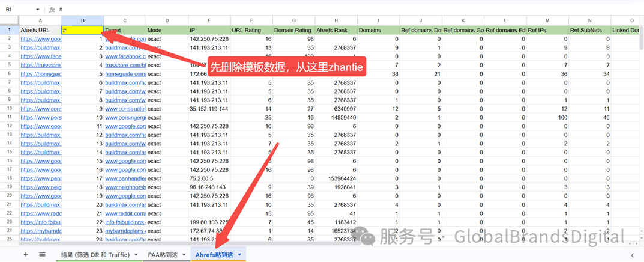The width and height of the screenshot is (644, 262).
Task: Open the www.persingergr link
Action: point(125,117)
